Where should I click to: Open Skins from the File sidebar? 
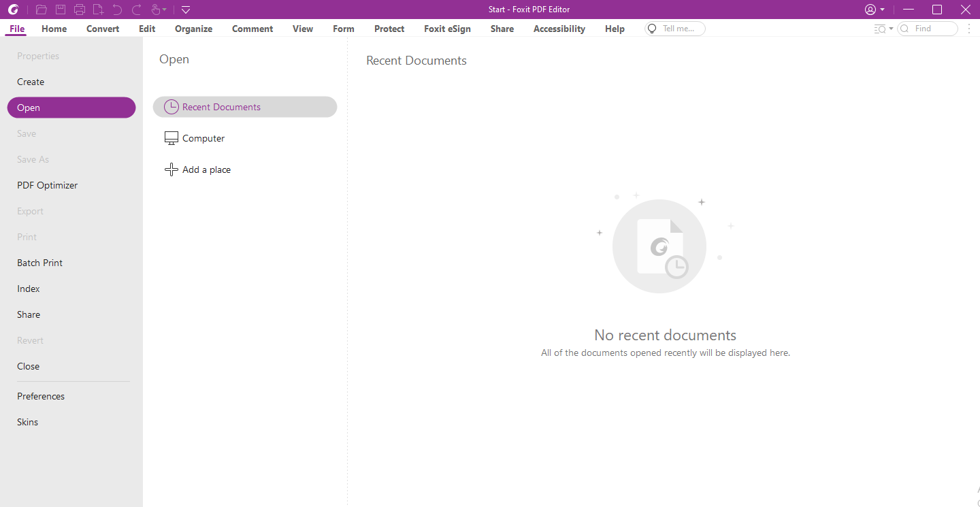[71, 422]
